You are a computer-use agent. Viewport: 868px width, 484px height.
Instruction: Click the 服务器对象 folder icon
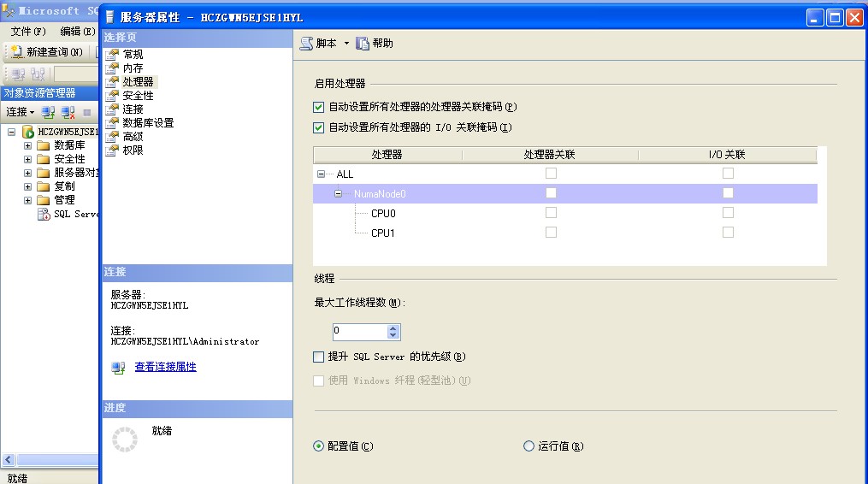[x=43, y=173]
